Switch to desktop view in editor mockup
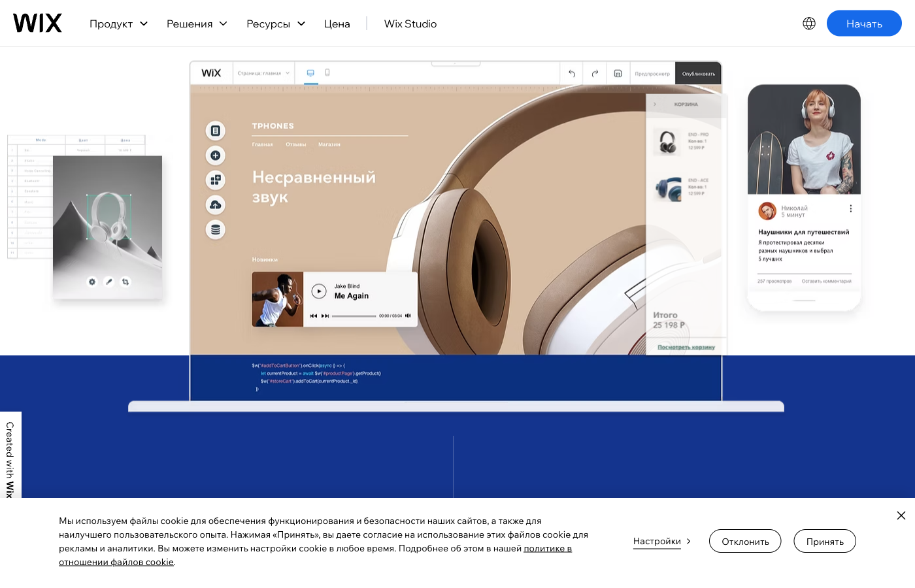This screenshot has width=915, height=588. (x=310, y=73)
